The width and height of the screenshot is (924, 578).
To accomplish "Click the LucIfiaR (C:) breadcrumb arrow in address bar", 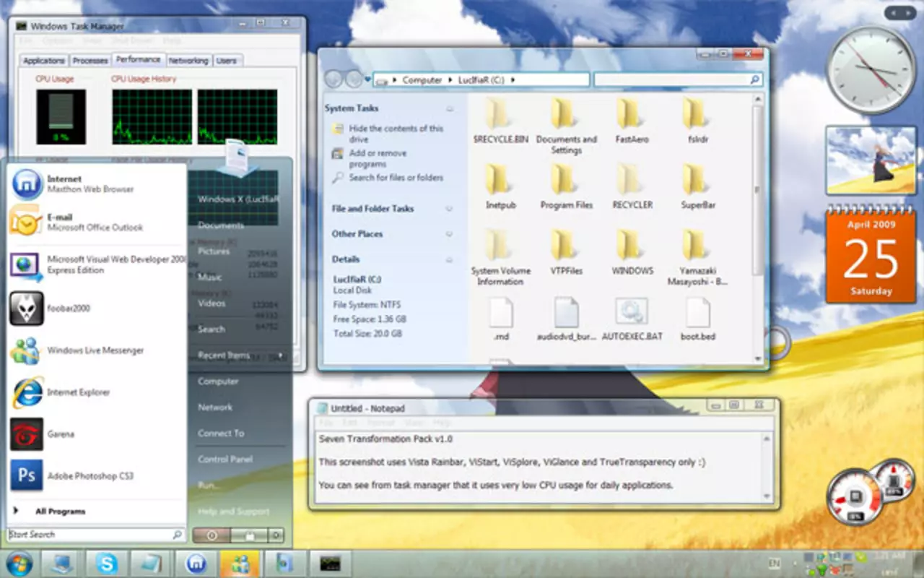I will pyautogui.click(x=513, y=80).
